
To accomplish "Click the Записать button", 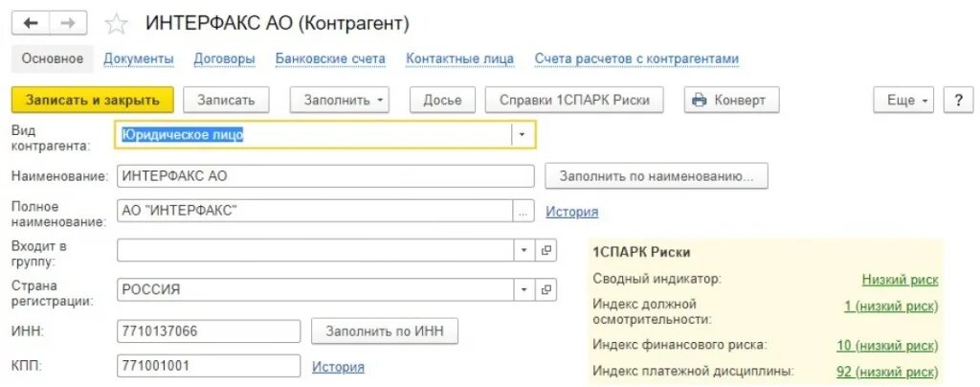I will 226,100.
